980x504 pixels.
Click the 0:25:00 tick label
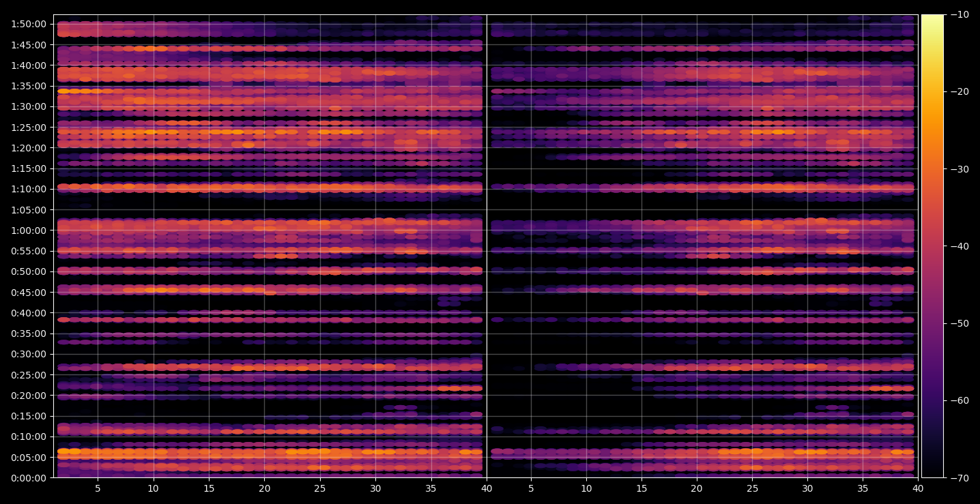(x=29, y=374)
